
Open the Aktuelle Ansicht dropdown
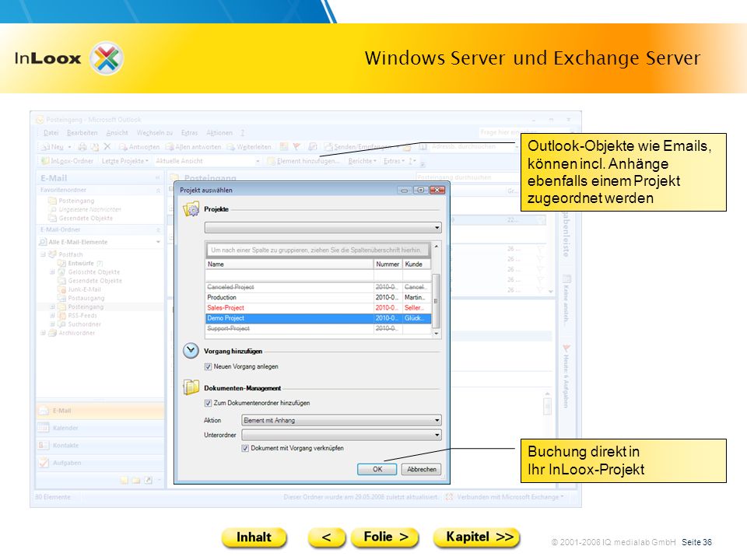[x=209, y=161]
